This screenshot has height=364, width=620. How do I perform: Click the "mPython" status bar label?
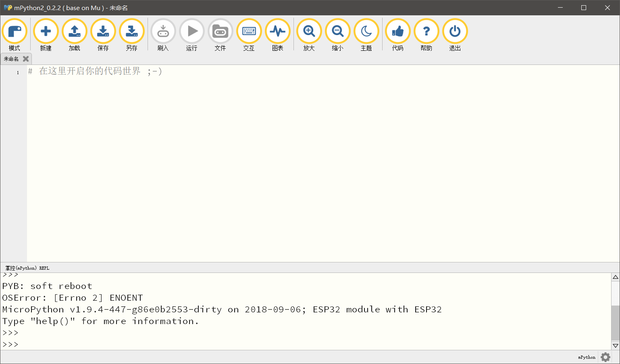[x=587, y=357]
